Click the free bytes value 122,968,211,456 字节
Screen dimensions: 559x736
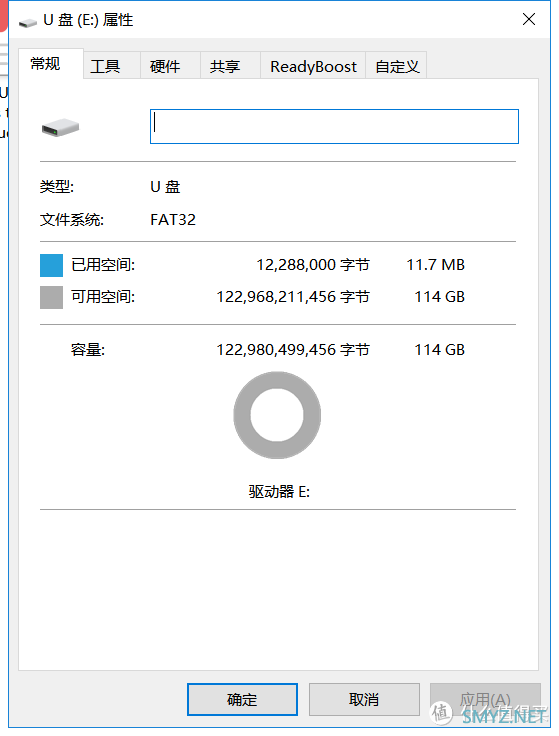293,297
